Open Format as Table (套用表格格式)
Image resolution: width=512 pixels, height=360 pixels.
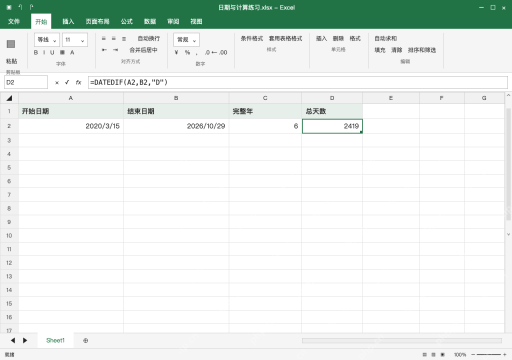tap(286, 39)
